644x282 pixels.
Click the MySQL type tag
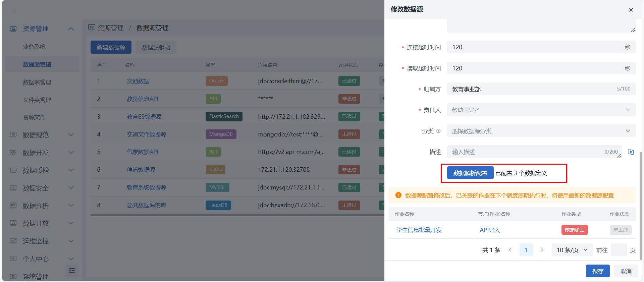tap(217, 187)
